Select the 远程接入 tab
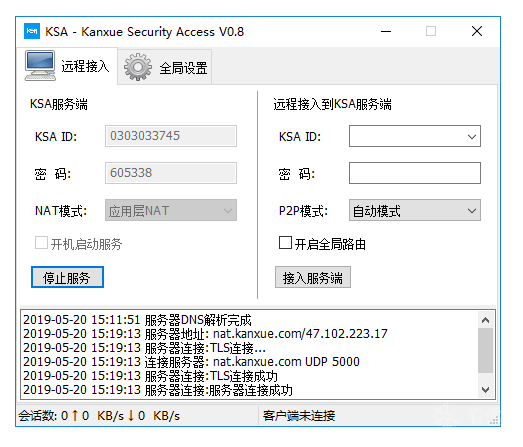The width and height of the screenshot is (523, 447). 69,66
